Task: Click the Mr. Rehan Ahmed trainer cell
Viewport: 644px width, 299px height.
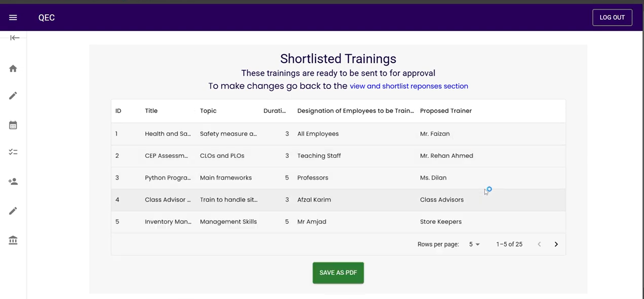Action: click(446, 156)
